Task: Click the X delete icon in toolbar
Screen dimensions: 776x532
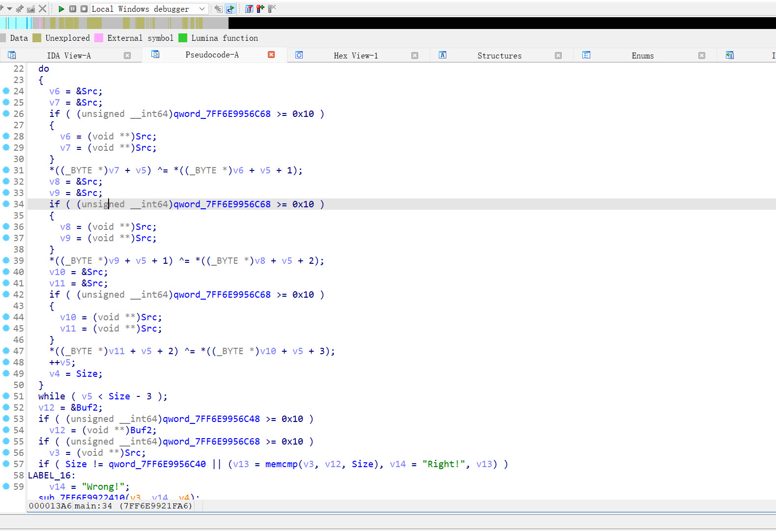Action: click(43, 9)
